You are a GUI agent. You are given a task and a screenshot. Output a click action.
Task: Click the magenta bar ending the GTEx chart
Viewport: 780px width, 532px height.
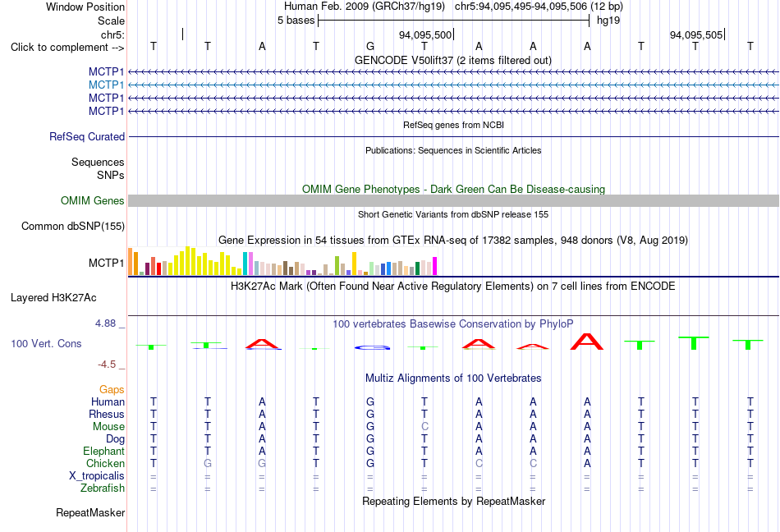coord(435,266)
